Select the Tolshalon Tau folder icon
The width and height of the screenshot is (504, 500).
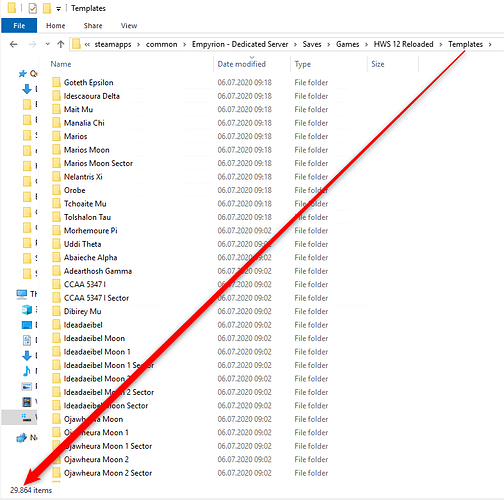pos(56,217)
